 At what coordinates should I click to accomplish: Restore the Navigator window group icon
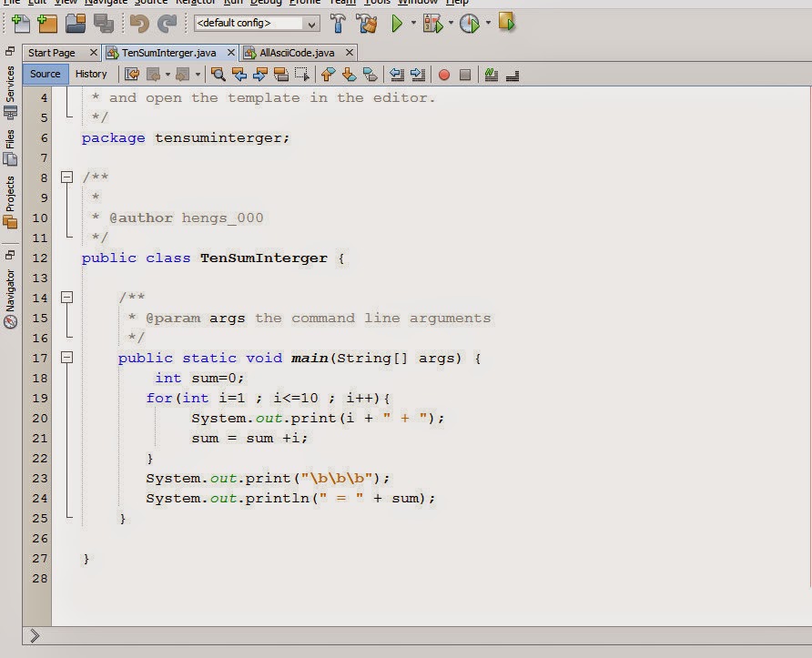coord(10,255)
